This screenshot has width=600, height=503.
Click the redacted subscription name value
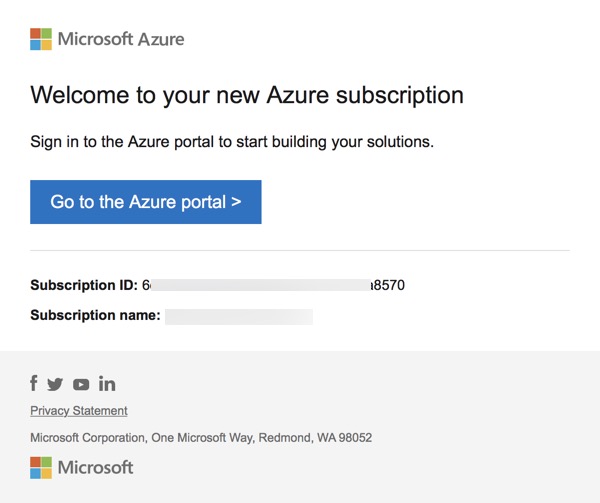point(239,317)
